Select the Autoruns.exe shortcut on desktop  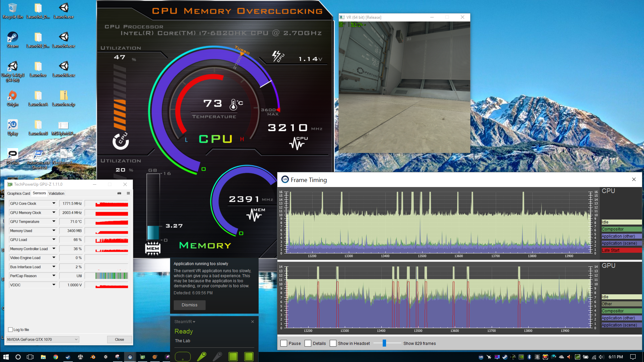tap(38, 159)
